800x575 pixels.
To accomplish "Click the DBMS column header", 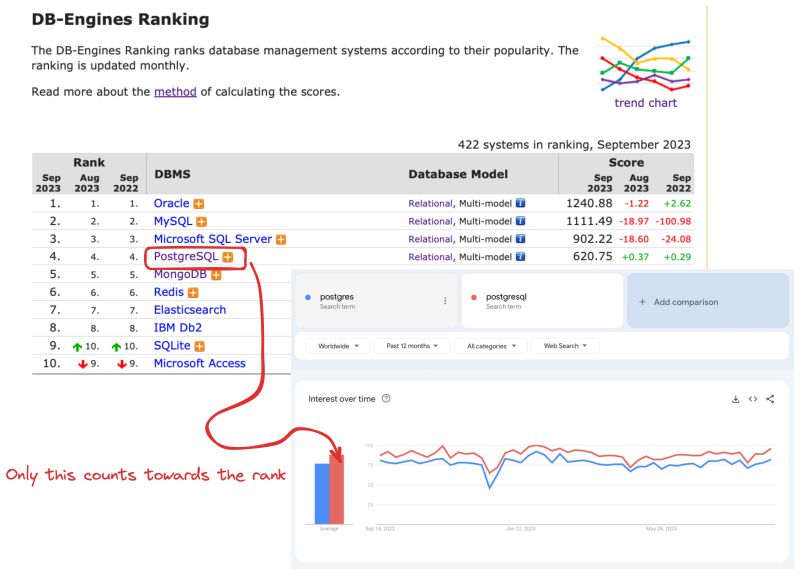I will pyautogui.click(x=172, y=174).
